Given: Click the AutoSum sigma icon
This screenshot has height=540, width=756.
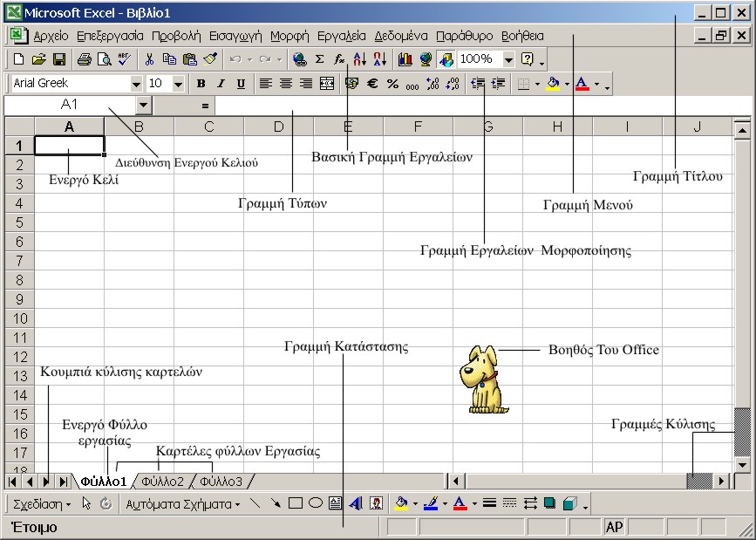Looking at the screenshot, I should [x=320, y=59].
